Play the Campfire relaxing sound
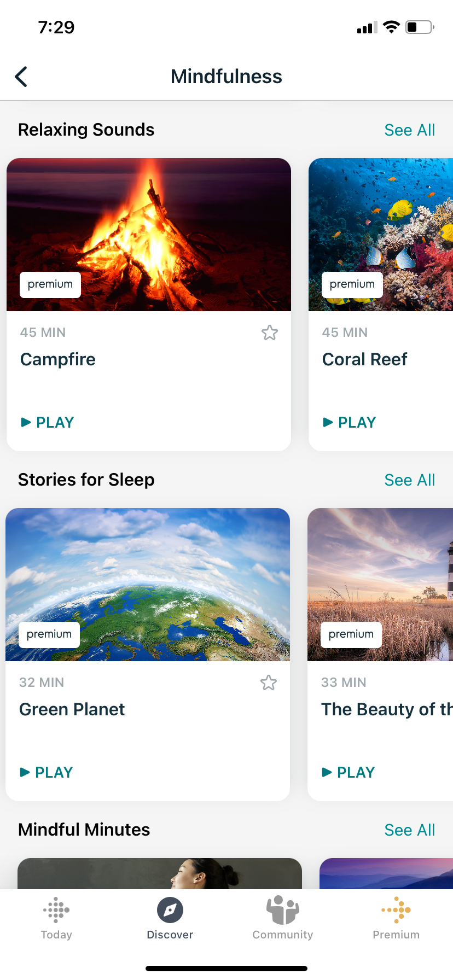The height and width of the screenshot is (980, 453). point(47,422)
